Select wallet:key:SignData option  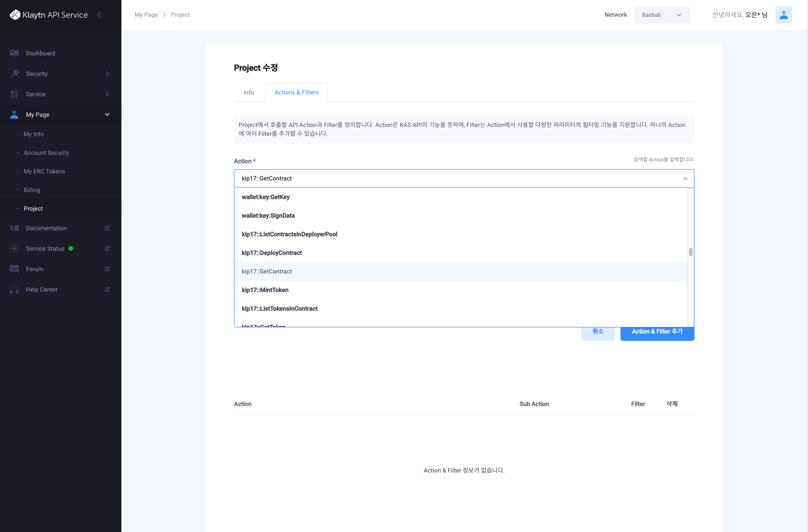461,216
